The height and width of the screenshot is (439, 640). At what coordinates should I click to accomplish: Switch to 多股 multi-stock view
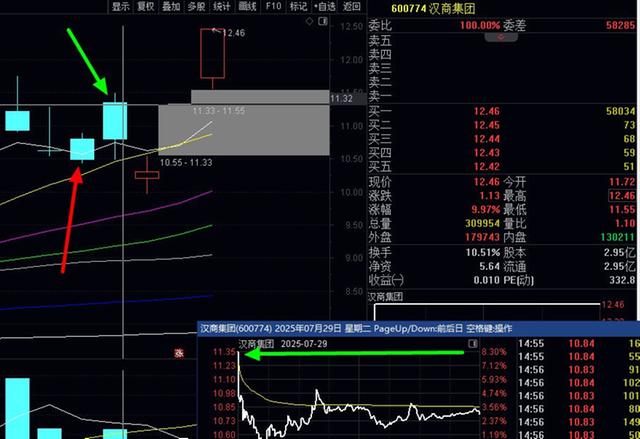(x=196, y=6)
